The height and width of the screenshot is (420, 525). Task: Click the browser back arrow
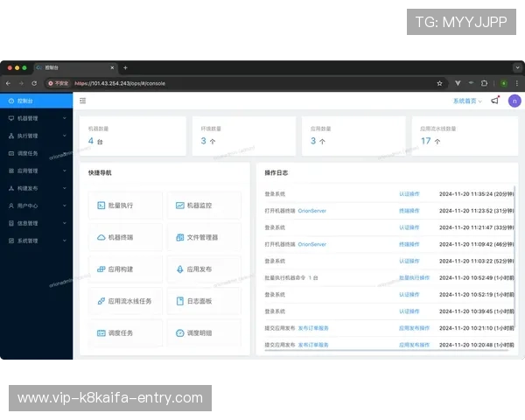(x=8, y=83)
